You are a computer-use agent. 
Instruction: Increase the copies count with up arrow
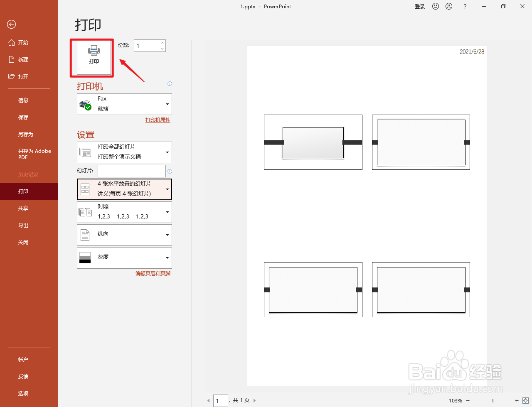[162, 43]
